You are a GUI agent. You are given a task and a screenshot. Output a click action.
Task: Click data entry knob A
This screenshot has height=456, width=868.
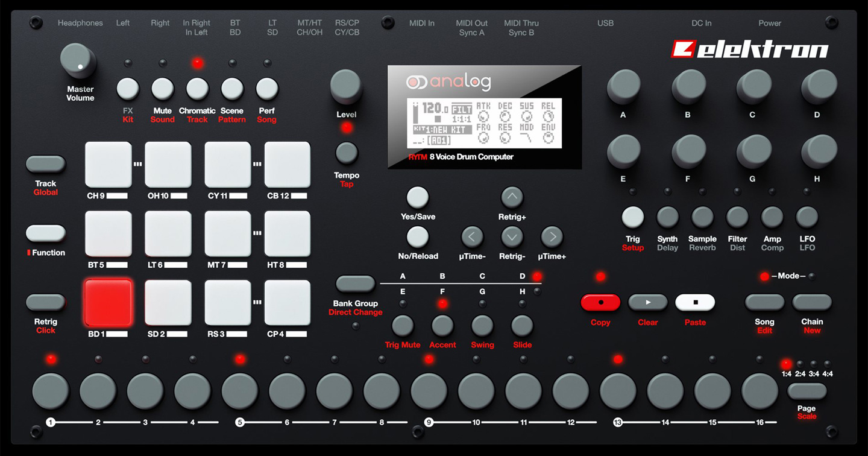tap(624, 87)
